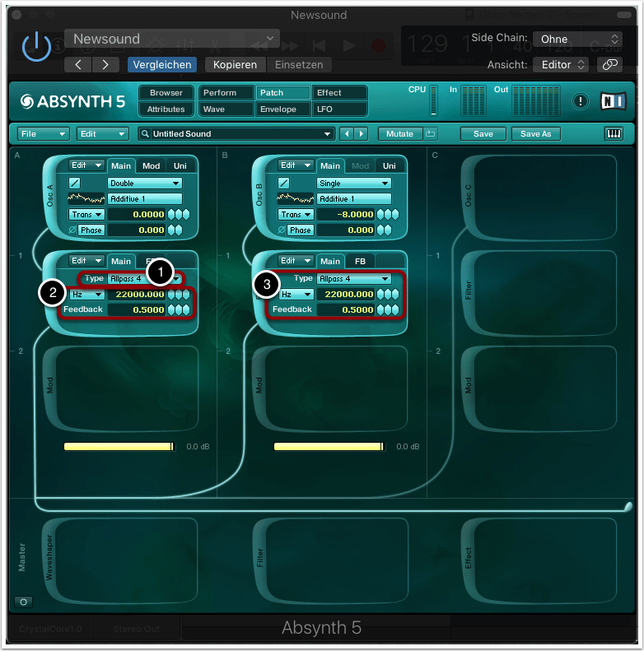Select next sound arrow
Viewport: 644px width, 651px height.
(361, 133)
